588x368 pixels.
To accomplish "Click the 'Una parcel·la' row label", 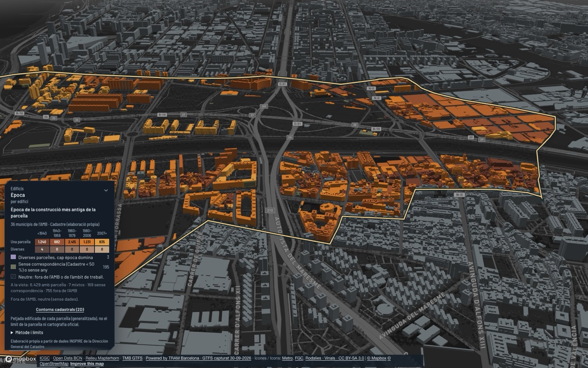I will (21, 242).
